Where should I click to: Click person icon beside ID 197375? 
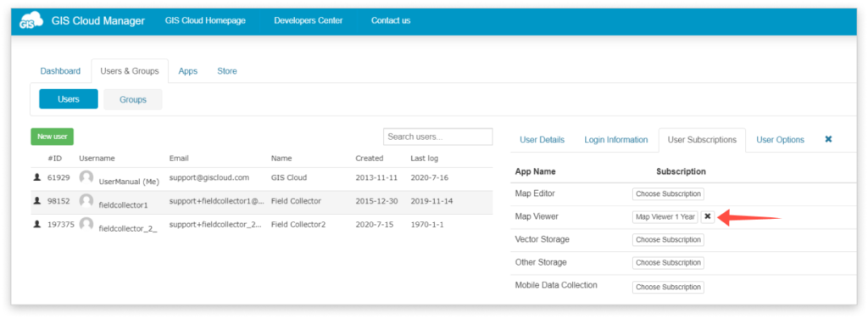tap(37, 224)
